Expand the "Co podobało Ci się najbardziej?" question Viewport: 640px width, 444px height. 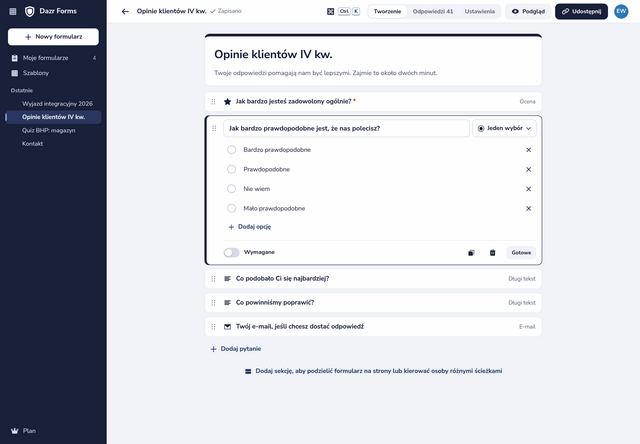(373, 279)
